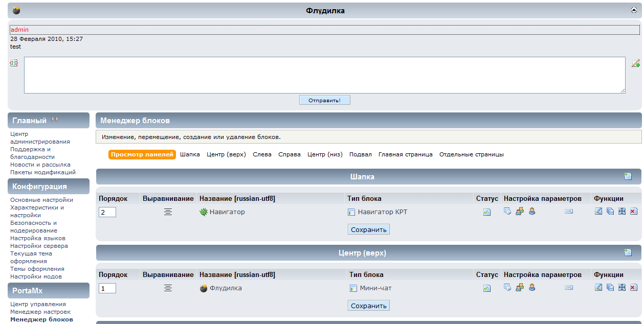Add a new block to Центр (верх) panel
The width and height of the screenshot is (644, 324).
click(628, 252)
